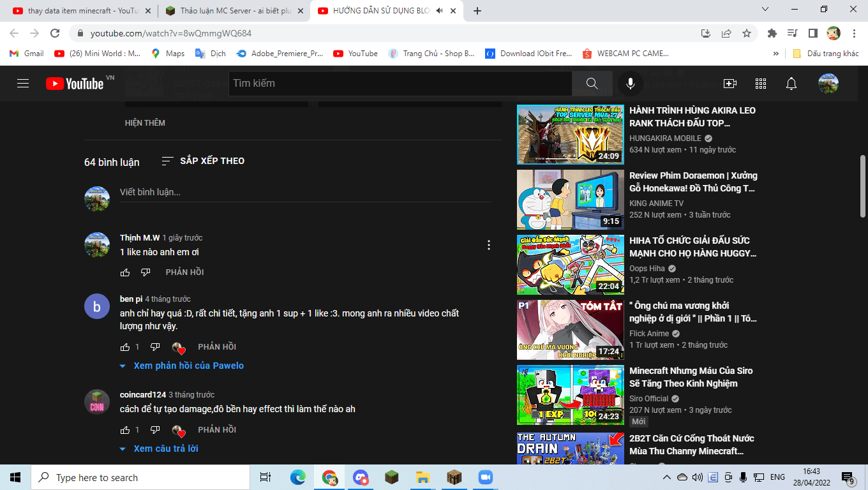Open the YouTube apps grid icon
Image resolution: width=868 pixels, height=490 pixels.
point(760,84)
